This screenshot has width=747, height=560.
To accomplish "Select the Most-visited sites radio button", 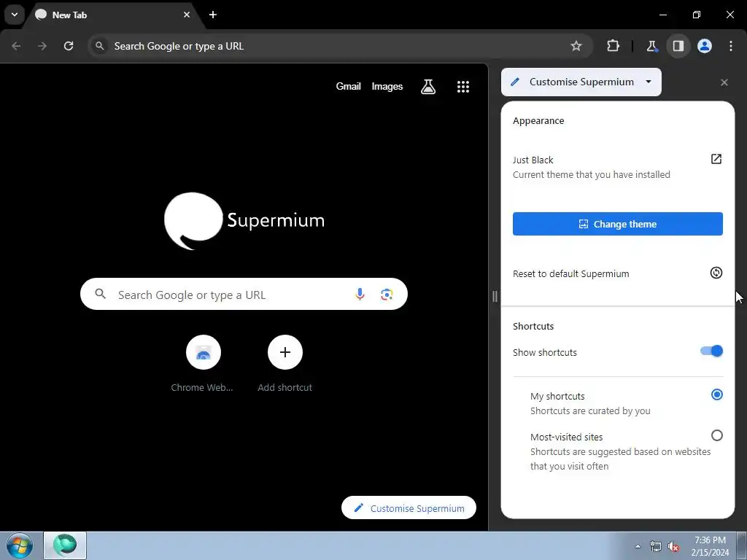I will (x=716, y=436).
